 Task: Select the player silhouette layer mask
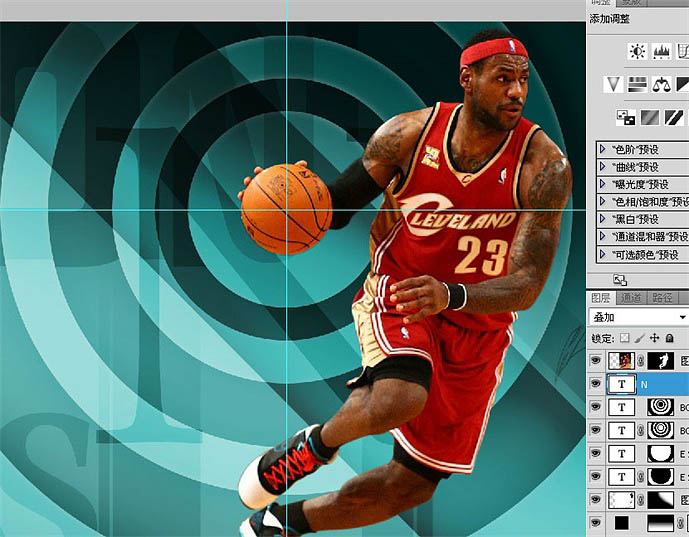(x=661, y=361)
